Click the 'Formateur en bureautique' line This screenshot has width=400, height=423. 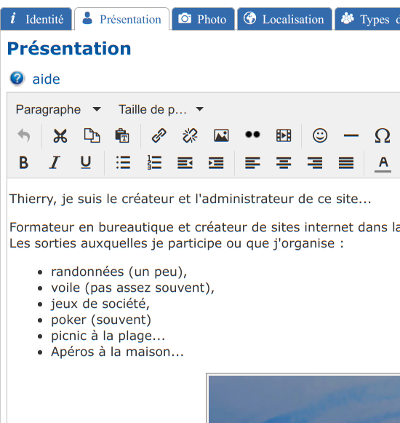pos(205,227)
